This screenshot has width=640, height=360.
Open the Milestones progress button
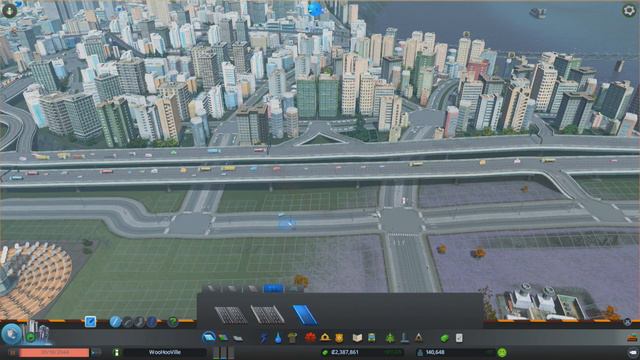(31, 337)
